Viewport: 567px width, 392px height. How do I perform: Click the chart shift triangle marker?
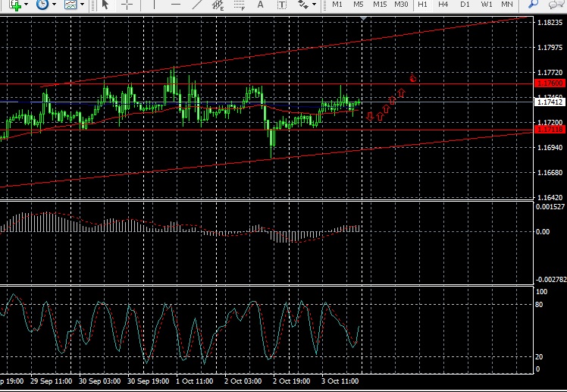tap(365, 17)
